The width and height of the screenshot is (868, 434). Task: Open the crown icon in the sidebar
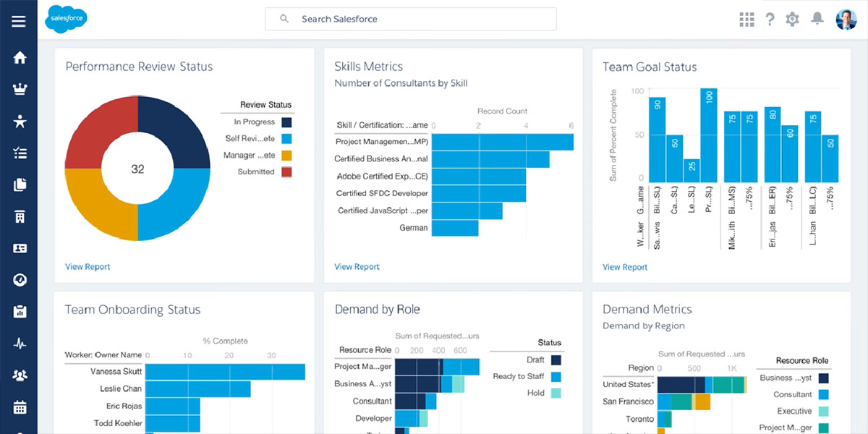click(20, 90)
